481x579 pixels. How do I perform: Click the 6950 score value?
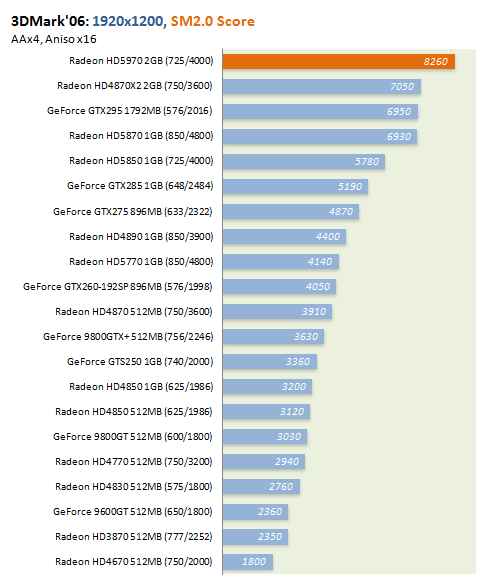pyautogui.click(x=399, y=112)
